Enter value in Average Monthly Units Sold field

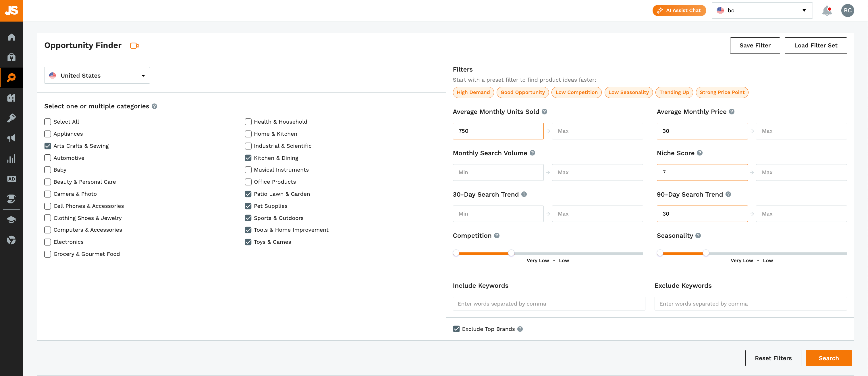point(498,131)
